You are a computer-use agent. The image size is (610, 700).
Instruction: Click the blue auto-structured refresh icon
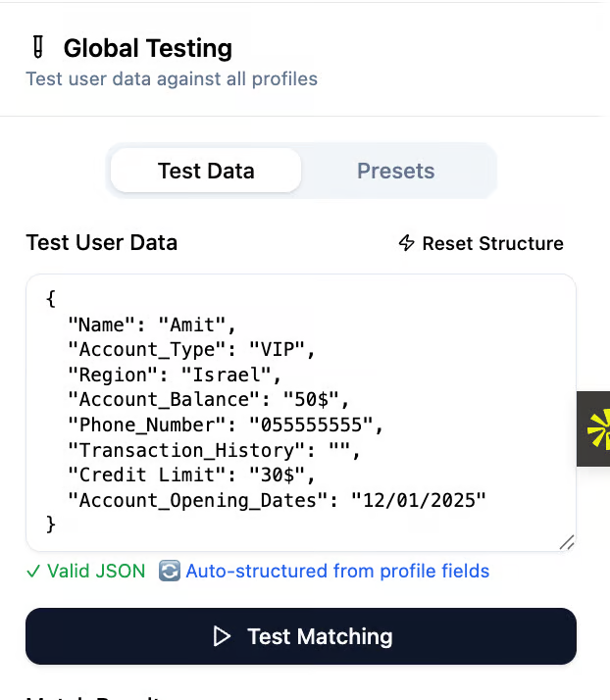click(170, 571)
